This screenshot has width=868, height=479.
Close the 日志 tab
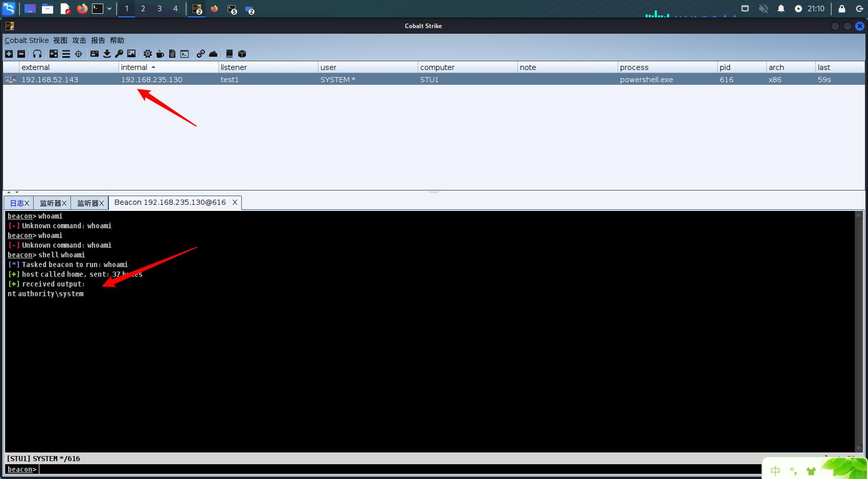pyautogui.click(x=27, y=203)
